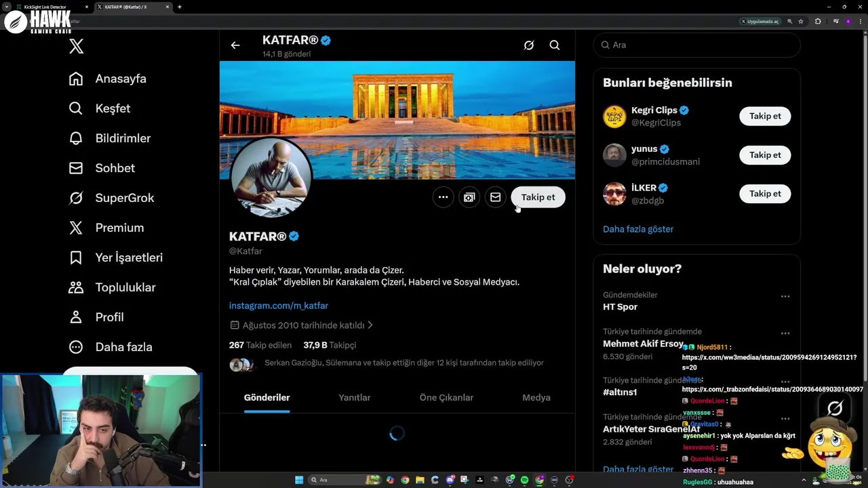Open the Anıtkabir banner image
This screenshot has width=868, height=488.
point(397,120)
